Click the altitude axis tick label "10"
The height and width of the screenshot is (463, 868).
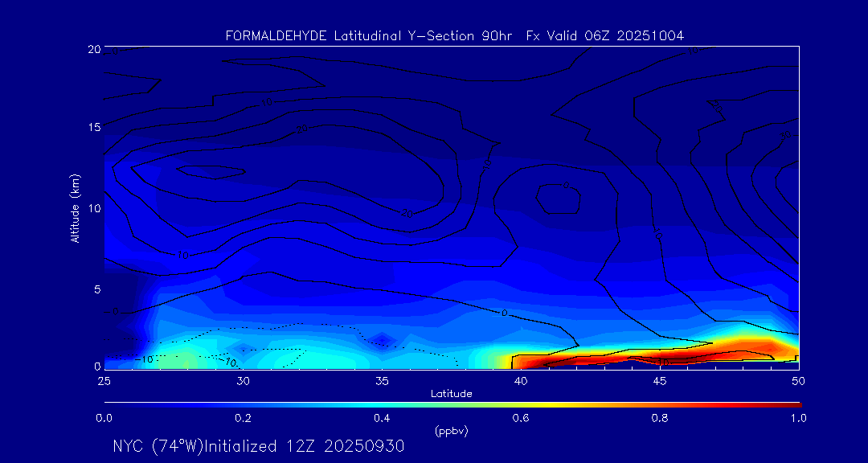pos(94,208)
